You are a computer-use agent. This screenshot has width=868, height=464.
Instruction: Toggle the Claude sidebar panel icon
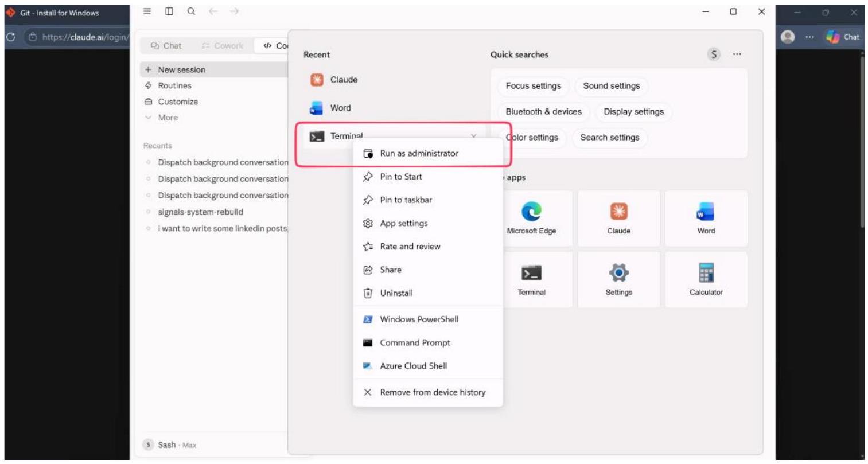(x=169, y=11)
